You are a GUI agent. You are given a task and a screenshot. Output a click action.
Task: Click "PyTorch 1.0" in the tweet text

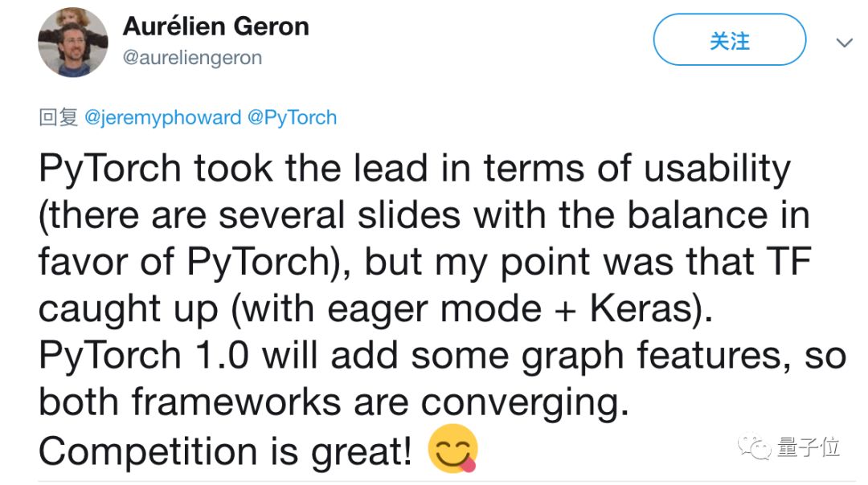pyautogui.click(x=133, y=355)
